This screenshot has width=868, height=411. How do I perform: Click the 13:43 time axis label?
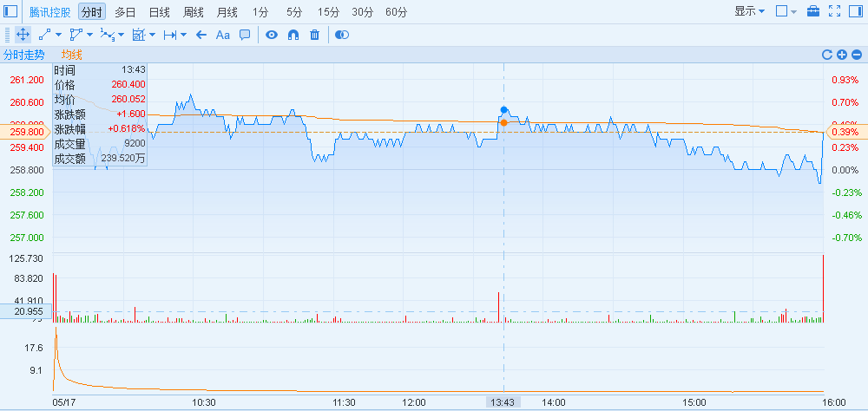click(x=503, y=402)
